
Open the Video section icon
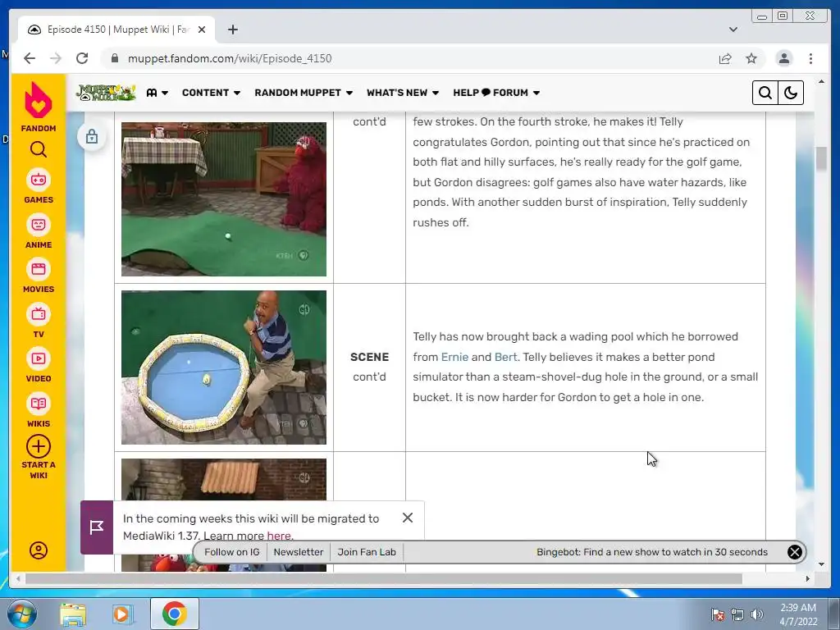pyautogui.click(x=38, y=359)
